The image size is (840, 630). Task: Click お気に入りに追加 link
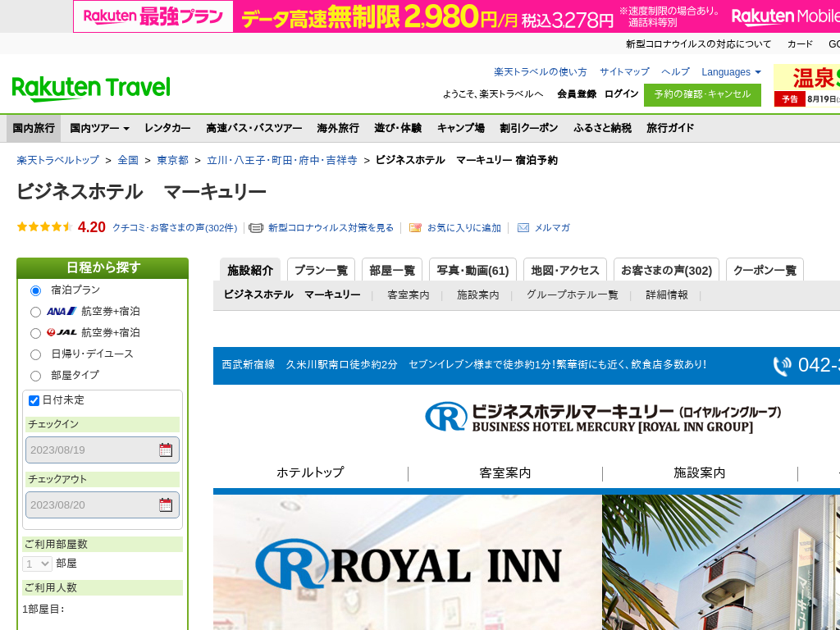(464, 228)
